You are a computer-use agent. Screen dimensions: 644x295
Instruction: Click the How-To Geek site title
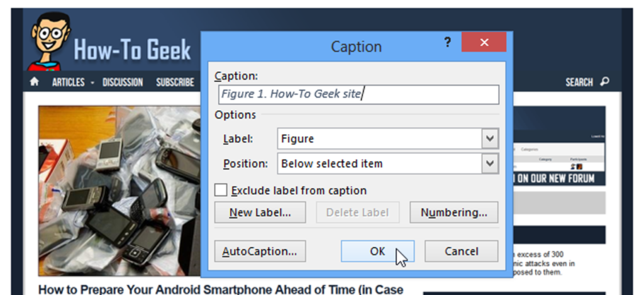click(132, 50)
